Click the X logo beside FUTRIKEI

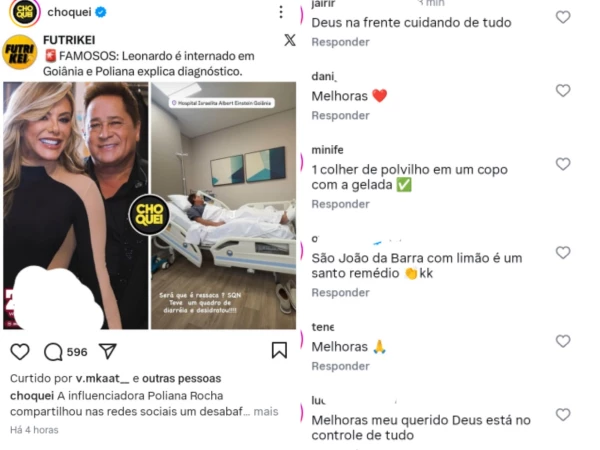(290, 40)
